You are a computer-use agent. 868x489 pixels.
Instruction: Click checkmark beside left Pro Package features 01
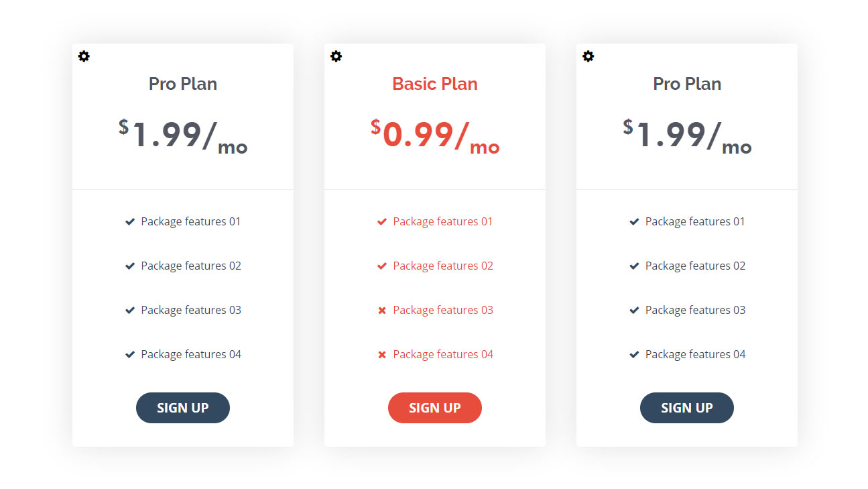pos(130,222)
